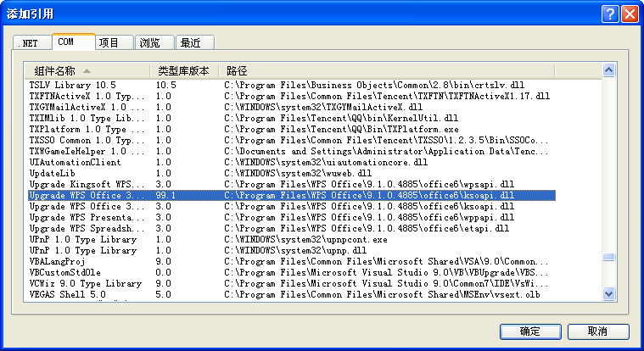This screenshot has height=351, width=644.
Task: Click the TXGYMailActiveX.dll path cell
Action: [323, 107]
